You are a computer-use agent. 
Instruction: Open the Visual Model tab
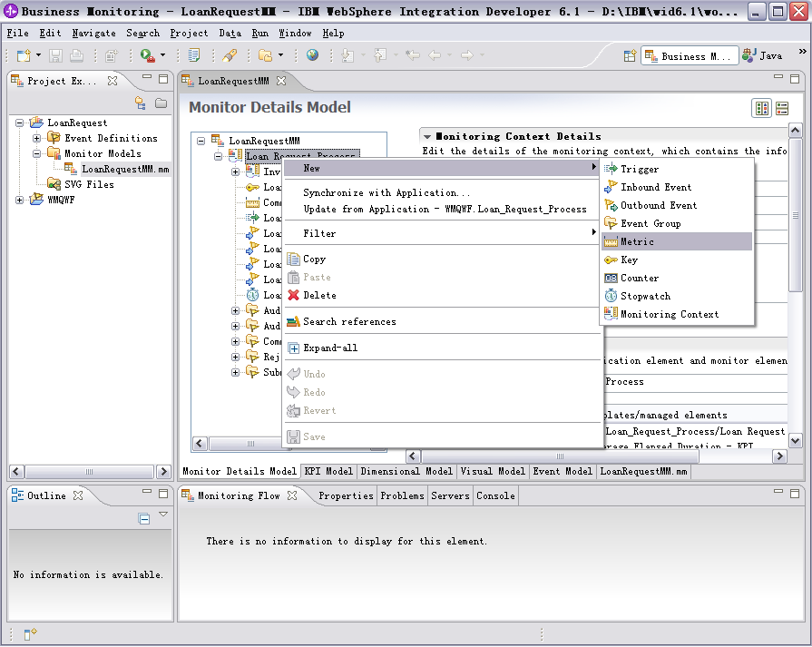tap(493, 471)
